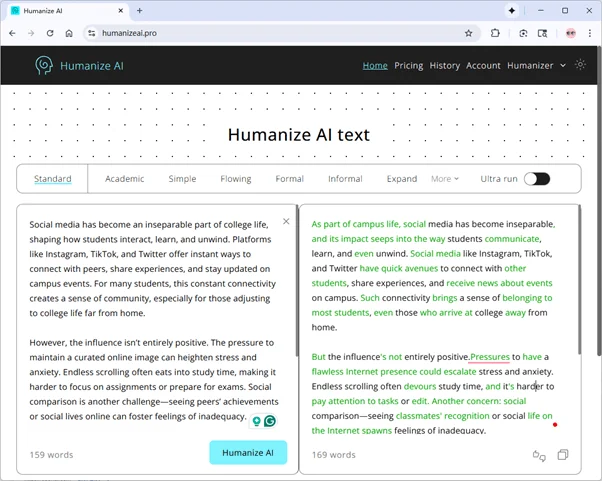Toggle the light/dark theme sun icon
Screen dimensions: 602x481
click(581, 65)
